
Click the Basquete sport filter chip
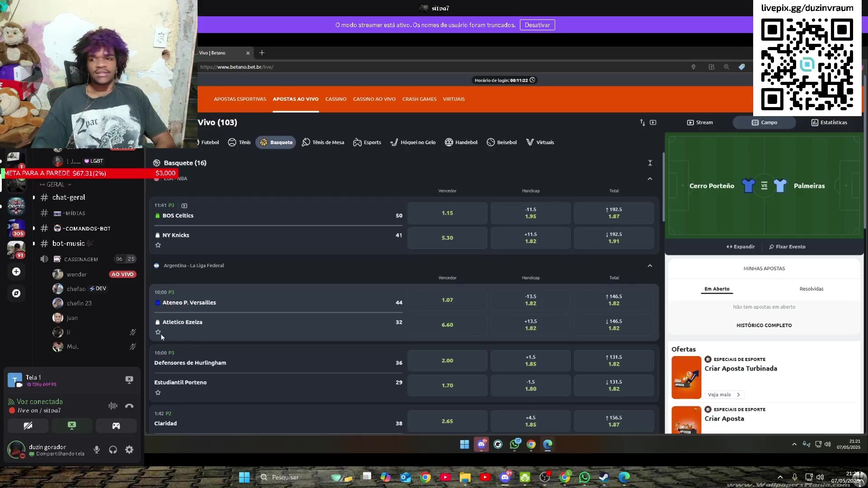[276, 142]
